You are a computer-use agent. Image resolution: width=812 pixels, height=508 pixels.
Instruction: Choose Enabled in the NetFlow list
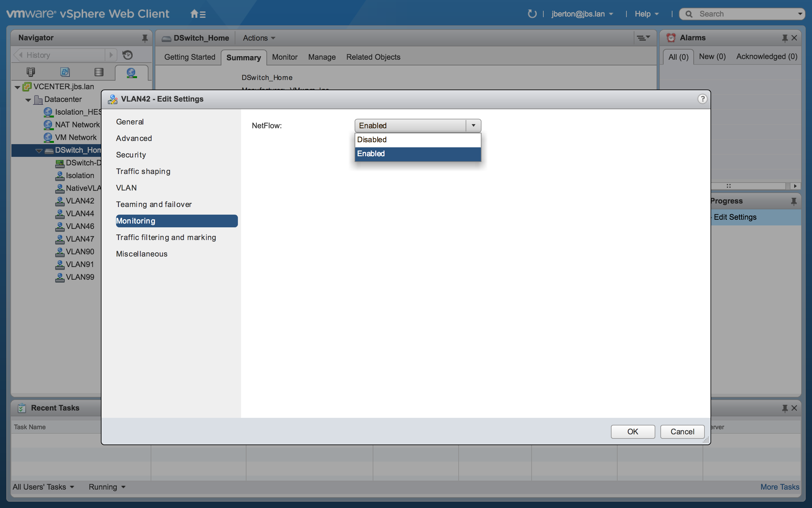[x=418, y=154]
